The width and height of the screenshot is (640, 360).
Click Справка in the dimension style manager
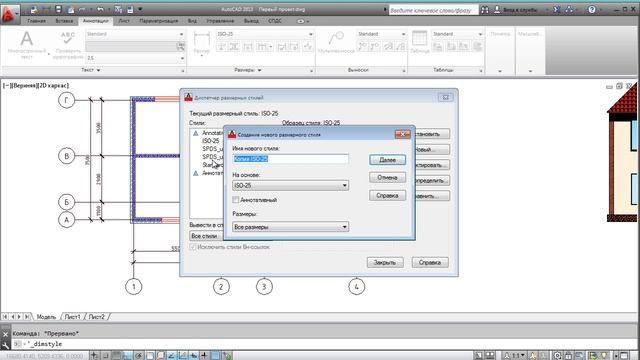pyautogui.click(x=430, y=262)
